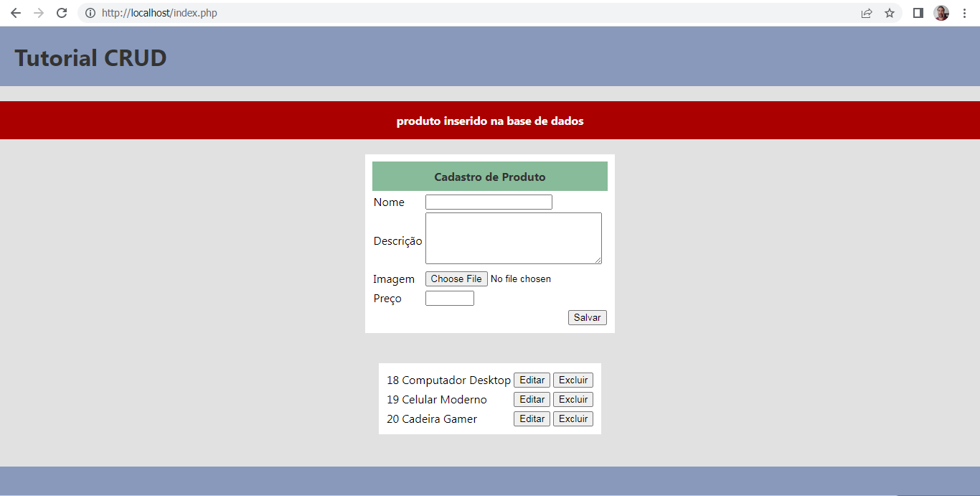Click the Nome text field

pyautogui.click(x=489, y=202)
